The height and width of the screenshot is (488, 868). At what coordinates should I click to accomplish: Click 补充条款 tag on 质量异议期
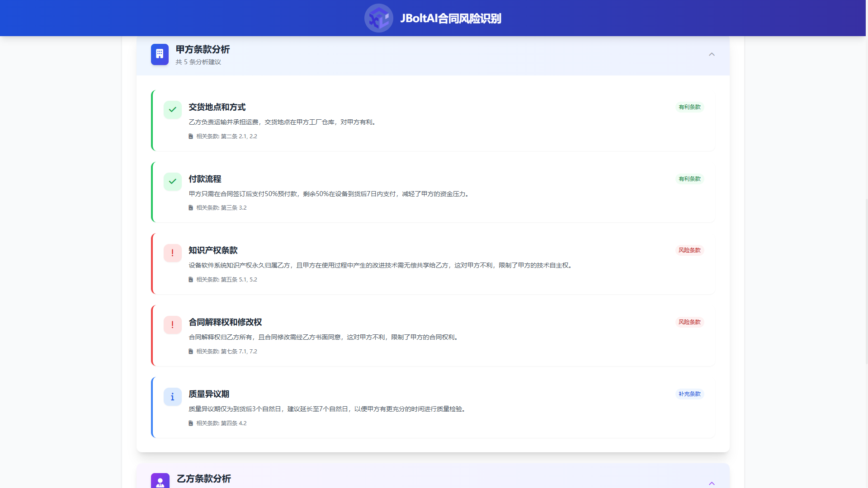pyautogui.click(x=689, y=394)
